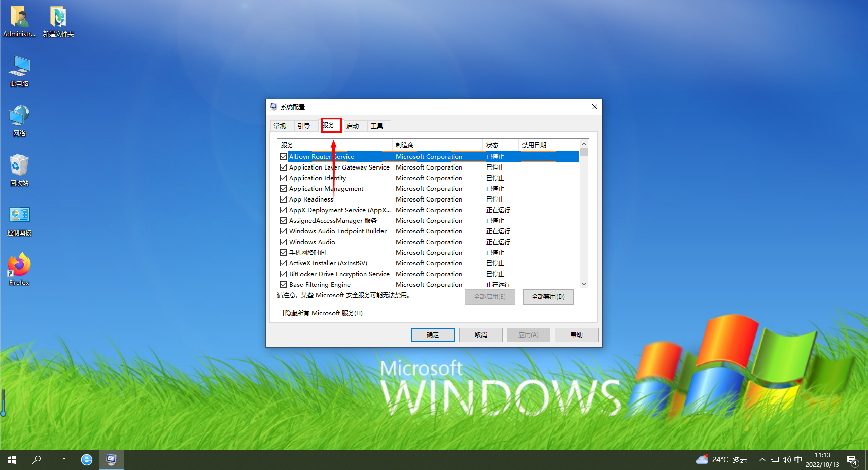Select the 此电脑 desktop icon
This screenshot has width=868, height=470.
point(19,71)
